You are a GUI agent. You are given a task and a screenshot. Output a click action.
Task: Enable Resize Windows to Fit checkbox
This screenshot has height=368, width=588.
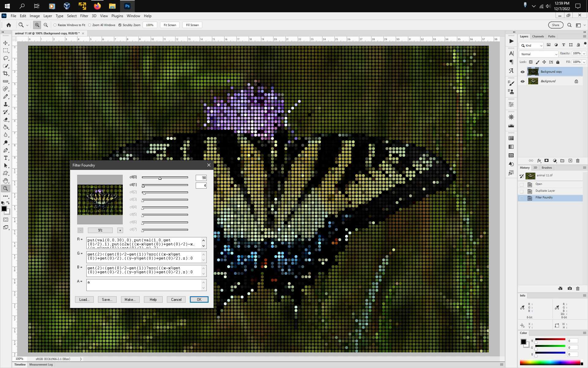(x=55, y=25)
